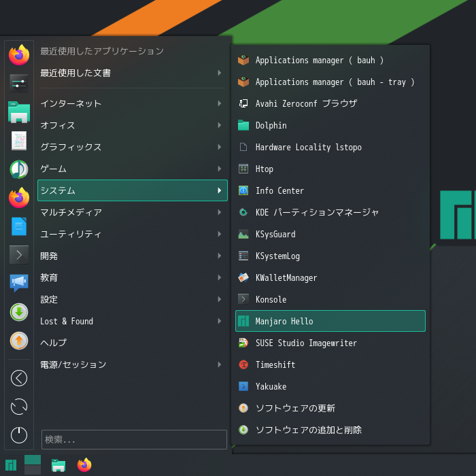Click the Htop icon
Screen dimensions: 476x476
pyautogui.click(x=243, y=169)
